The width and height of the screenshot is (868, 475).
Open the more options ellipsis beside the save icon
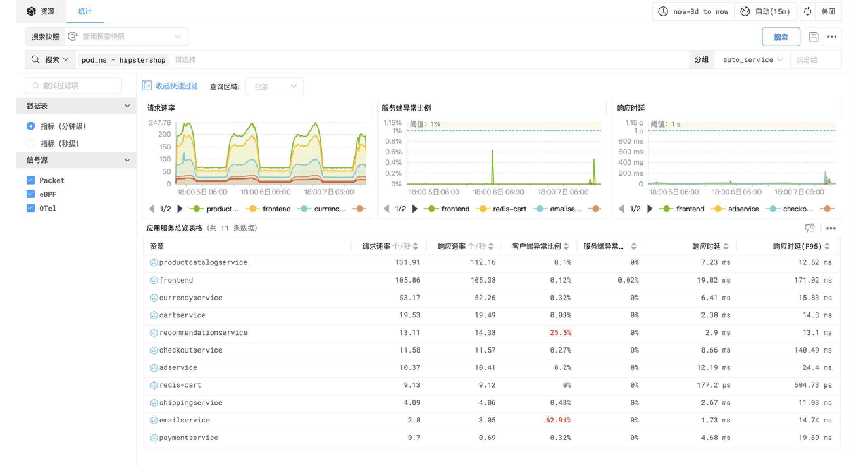[833, 37]
